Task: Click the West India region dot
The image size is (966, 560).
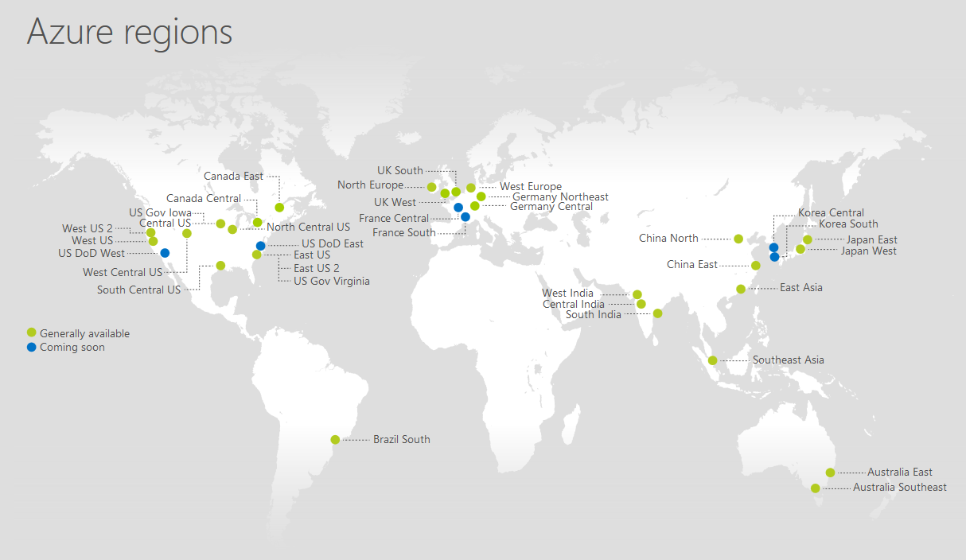Action: tap(637, 294)
